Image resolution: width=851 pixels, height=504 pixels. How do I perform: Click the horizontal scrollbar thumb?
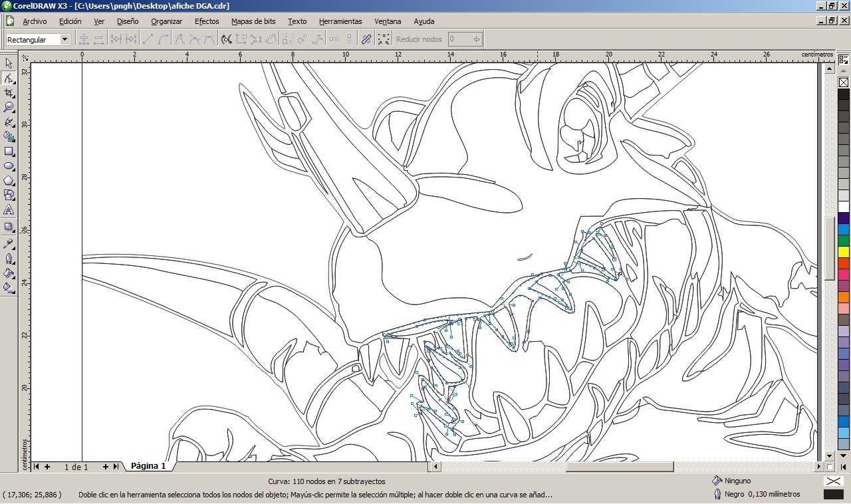click(x=620, y=467)
